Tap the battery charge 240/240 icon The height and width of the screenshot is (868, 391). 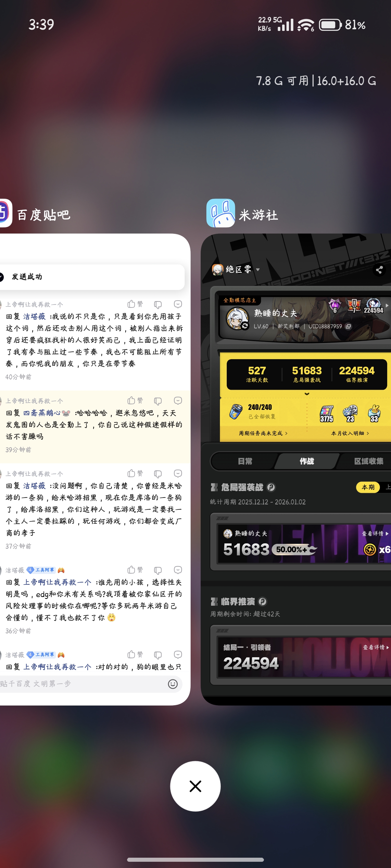235,411
